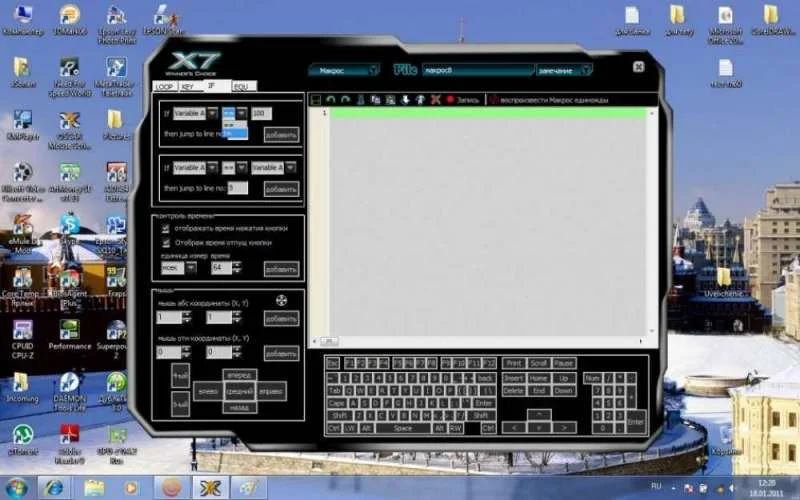This screenshot has height=500, width=800.
Task: Open right Variable A dropdown in second condition
Action: coord(290,167)
